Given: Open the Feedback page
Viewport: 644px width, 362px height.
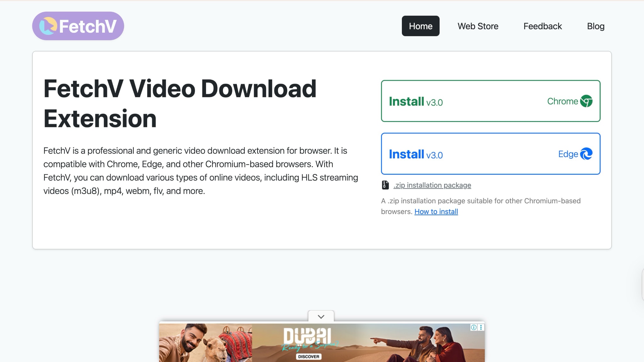Looking at the screenshot, I should click(x=542, y=26).
